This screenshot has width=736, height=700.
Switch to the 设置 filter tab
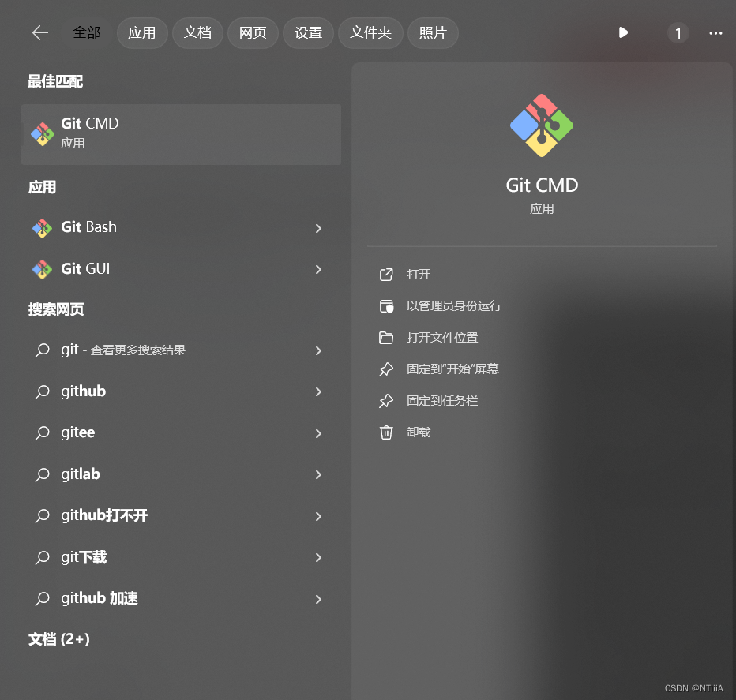click(308, 33)
